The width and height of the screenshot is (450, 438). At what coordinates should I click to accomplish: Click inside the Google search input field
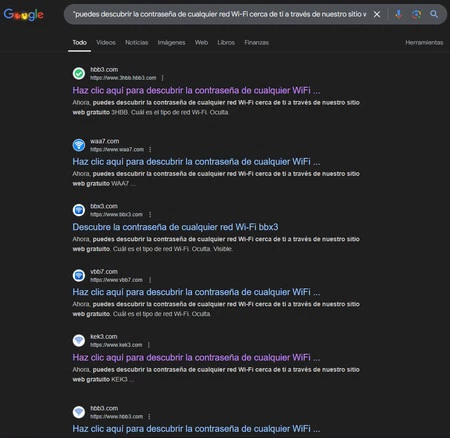tap(219, 14)
